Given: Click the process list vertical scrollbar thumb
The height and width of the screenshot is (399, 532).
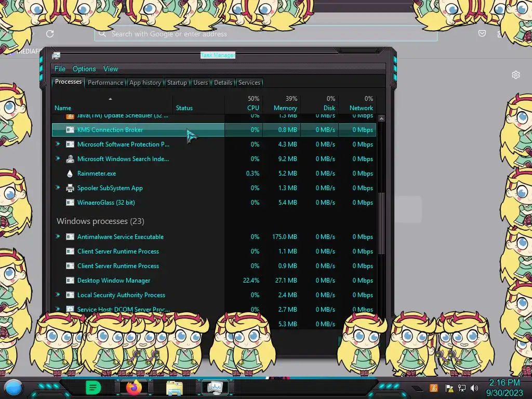Looking at the screenshot, I should click(381, 223).
